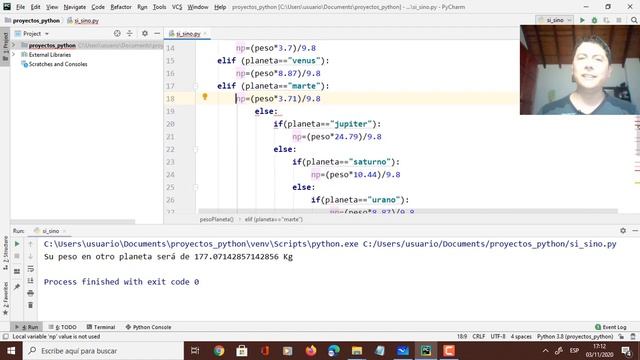Image resolution: width=640 pixels, height=360 pixels.
Task: Open Event Log
Action: (611, 327)
